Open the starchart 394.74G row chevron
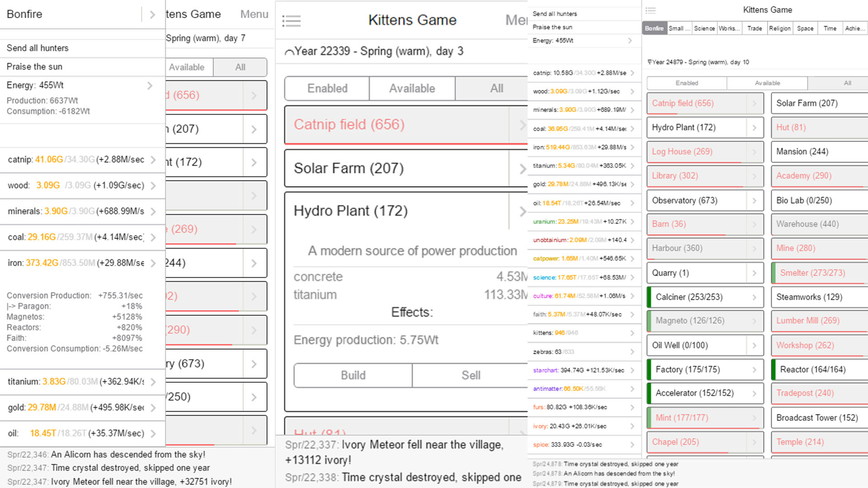The height and width of the screenshot is (488, 868). [x=632, y=371]
